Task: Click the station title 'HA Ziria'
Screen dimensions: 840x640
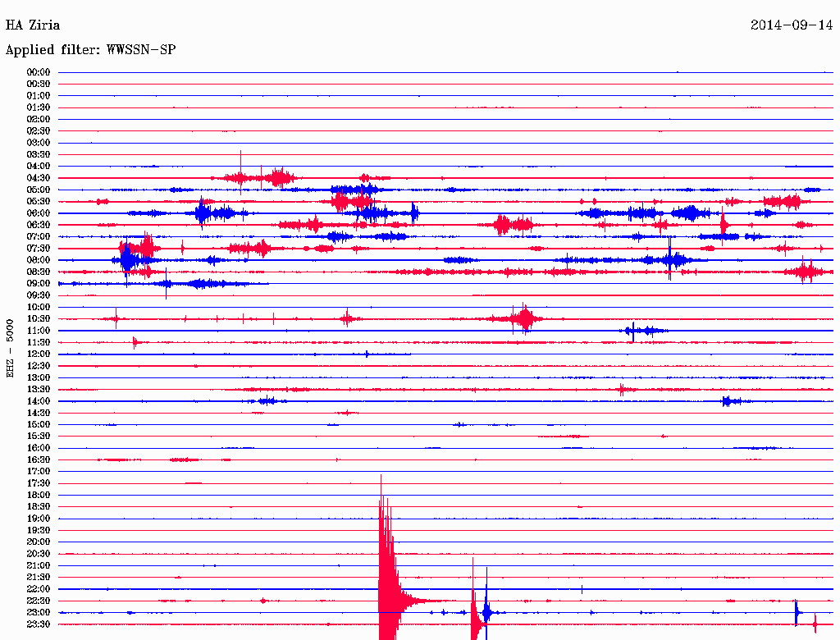Action: [33, 25]
